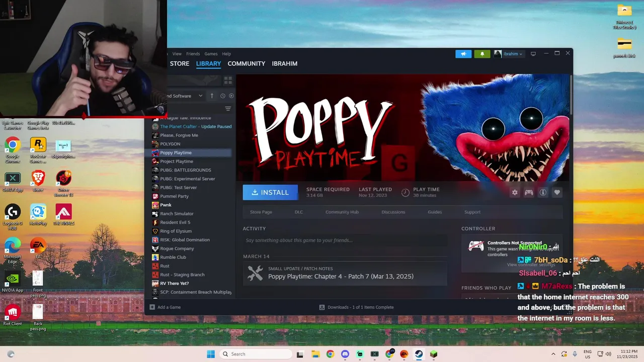
Task: Select The Planet Crafter in library
Action: pyautogui.click(x=191, y=127)
